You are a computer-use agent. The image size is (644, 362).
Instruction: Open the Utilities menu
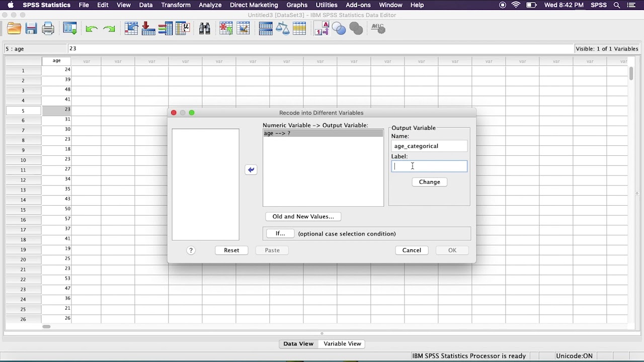(x=327, y=5)
